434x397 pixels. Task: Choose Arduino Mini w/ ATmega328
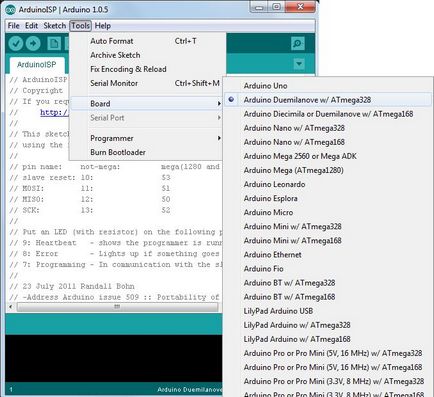click(x=328, y=226)
